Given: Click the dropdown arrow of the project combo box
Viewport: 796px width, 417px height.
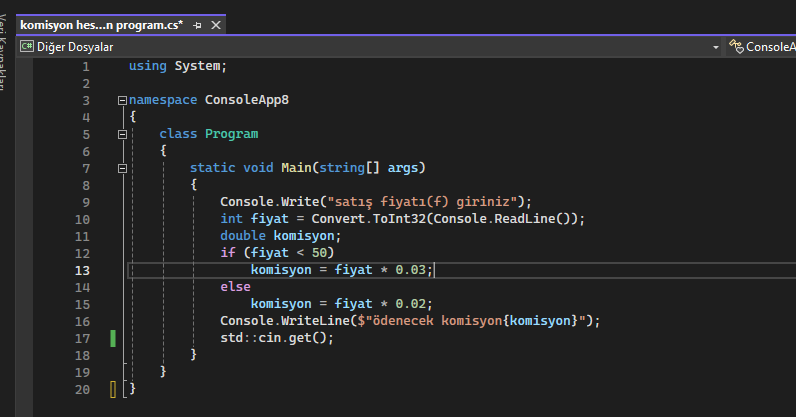Looking at the screenshot, I should point(716,47).
